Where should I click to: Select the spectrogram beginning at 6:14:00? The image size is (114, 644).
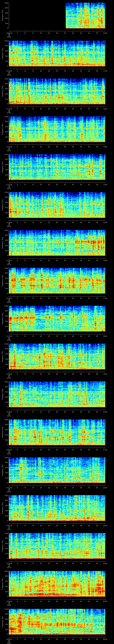[57, 205]
